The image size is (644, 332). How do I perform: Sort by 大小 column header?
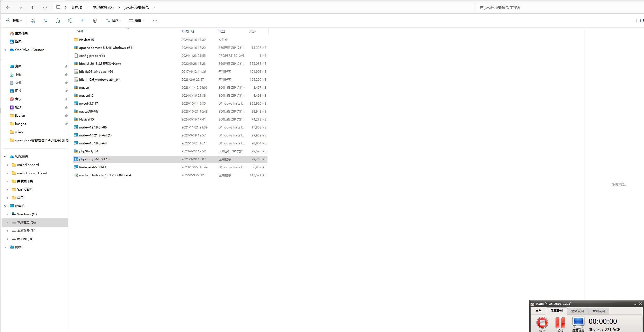click(258, 31)
